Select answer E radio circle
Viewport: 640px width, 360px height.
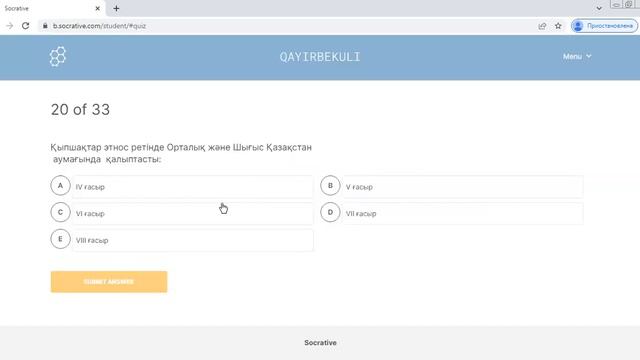click(60, 239)
